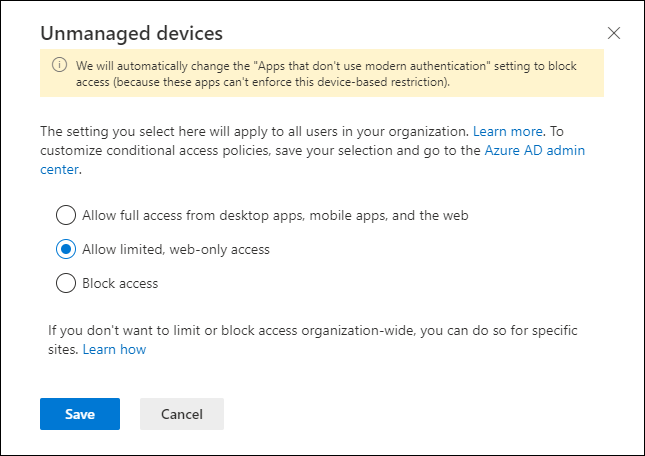Open the Learn more link
This screenshot has height=456, width=645.
coord(508,131)
